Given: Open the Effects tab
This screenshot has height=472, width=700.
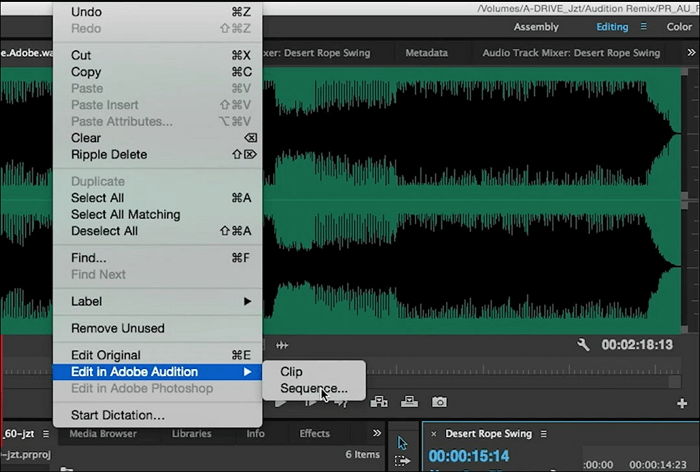Looking at the screenshot, I should 314,433.
